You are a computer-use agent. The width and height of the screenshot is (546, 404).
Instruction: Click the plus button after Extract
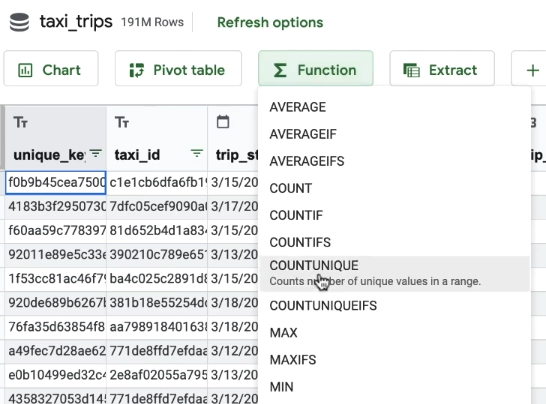coord(532,70)
